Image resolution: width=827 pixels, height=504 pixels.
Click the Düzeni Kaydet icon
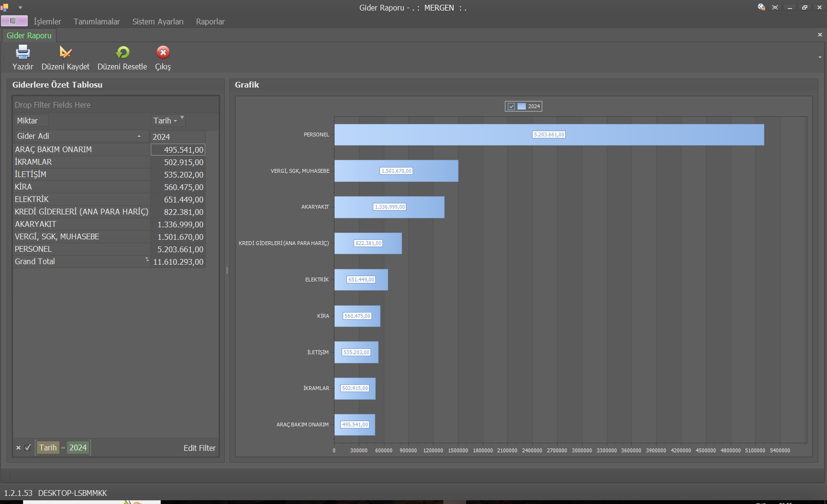click(x=66, y=52)
